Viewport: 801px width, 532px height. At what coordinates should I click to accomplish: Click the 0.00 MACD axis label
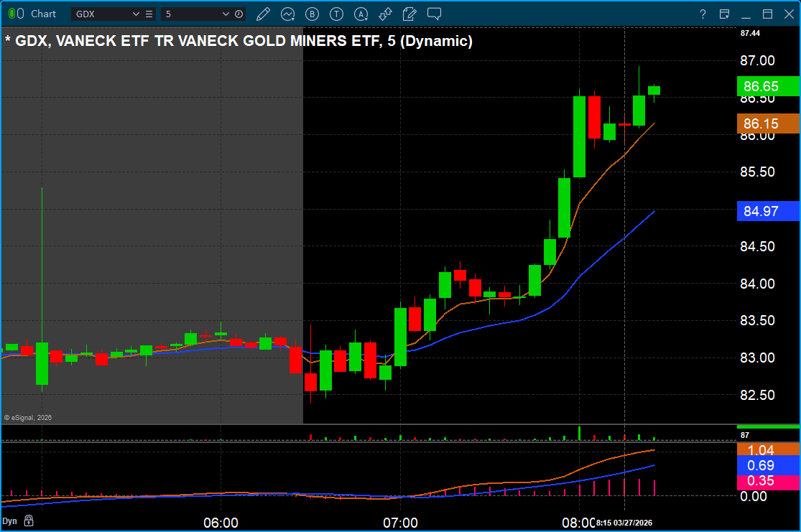tap(754, 496)
